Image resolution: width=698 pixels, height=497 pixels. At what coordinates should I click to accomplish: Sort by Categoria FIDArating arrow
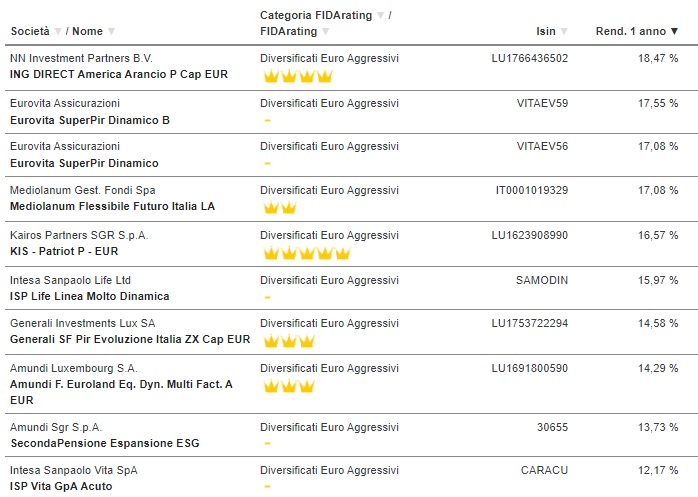pos(380,16)
